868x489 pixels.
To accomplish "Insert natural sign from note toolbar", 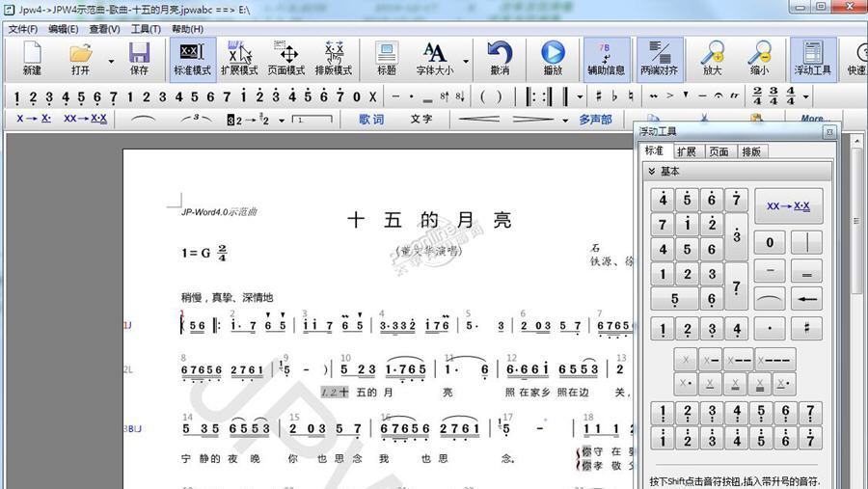I will point(631,96).
